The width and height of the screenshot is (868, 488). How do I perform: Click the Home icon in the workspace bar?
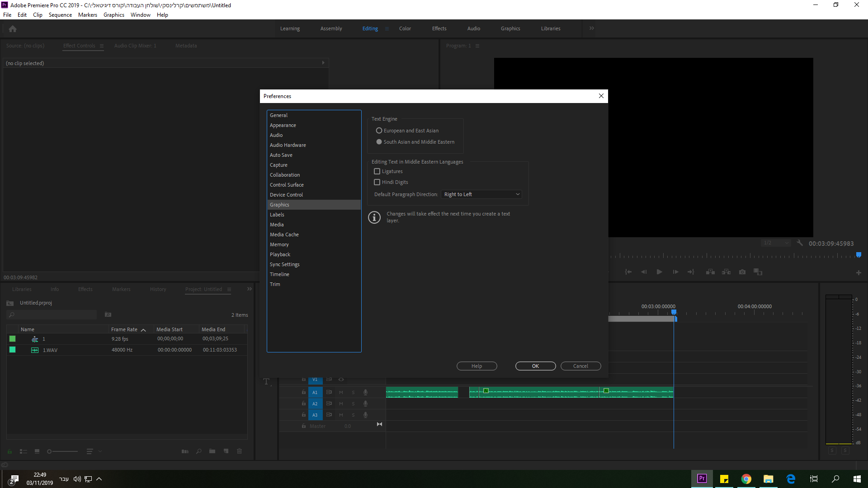(x=13, y=29)
